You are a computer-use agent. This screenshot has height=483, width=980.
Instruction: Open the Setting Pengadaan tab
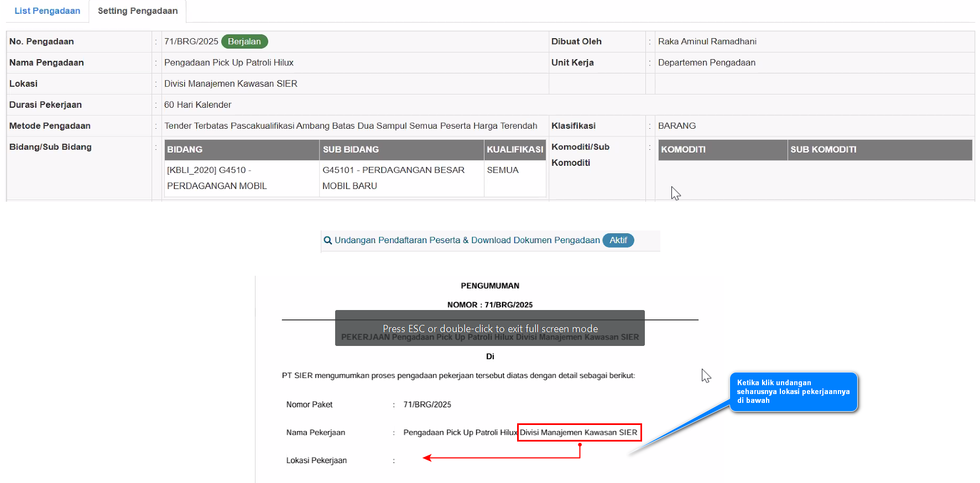coord(138,11)
